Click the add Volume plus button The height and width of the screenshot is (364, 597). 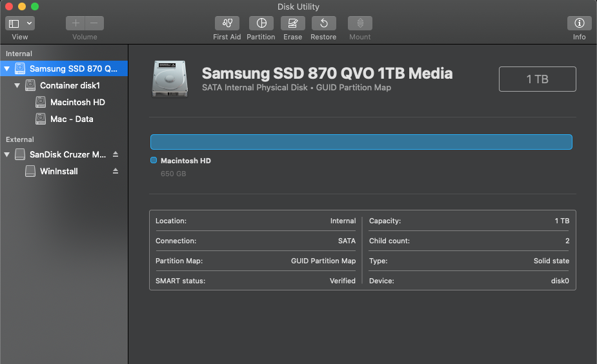76,23
